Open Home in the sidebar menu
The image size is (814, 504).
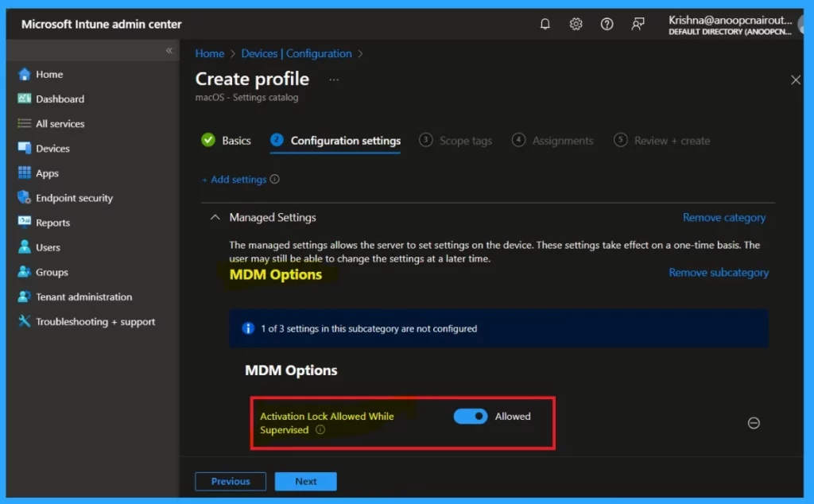[x=49, y=74]
